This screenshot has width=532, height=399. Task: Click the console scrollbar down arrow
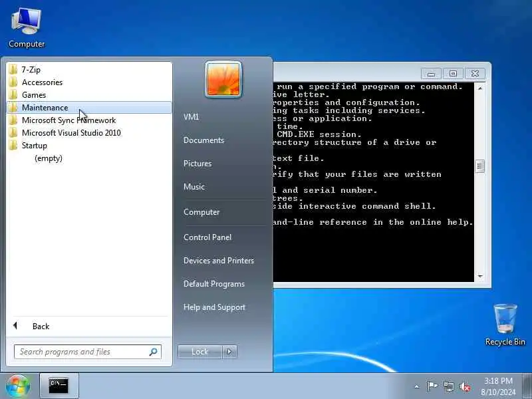pyautogui.click(x=479, y=276)
